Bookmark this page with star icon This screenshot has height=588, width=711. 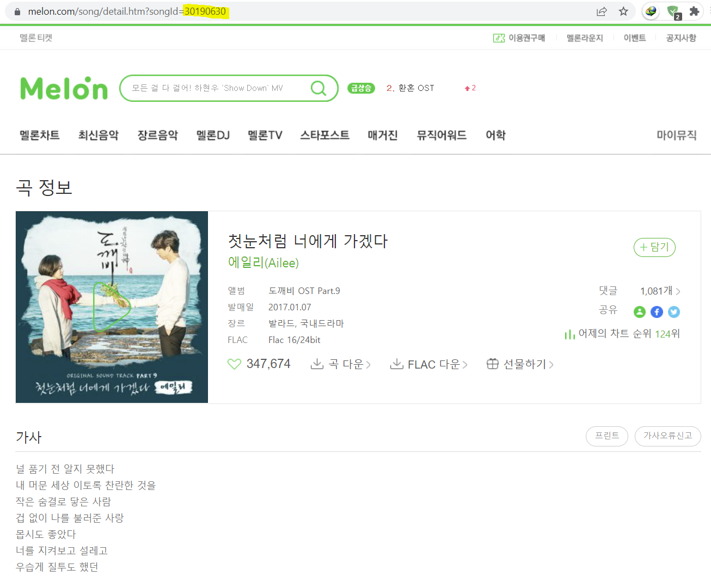click(623, 11)
